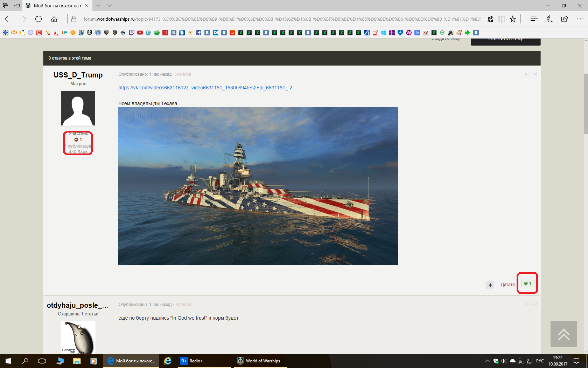The height and width of the screenshot is (368, 588).
Task: Open otdyhaju_posle user profile name
Action: 78,305
